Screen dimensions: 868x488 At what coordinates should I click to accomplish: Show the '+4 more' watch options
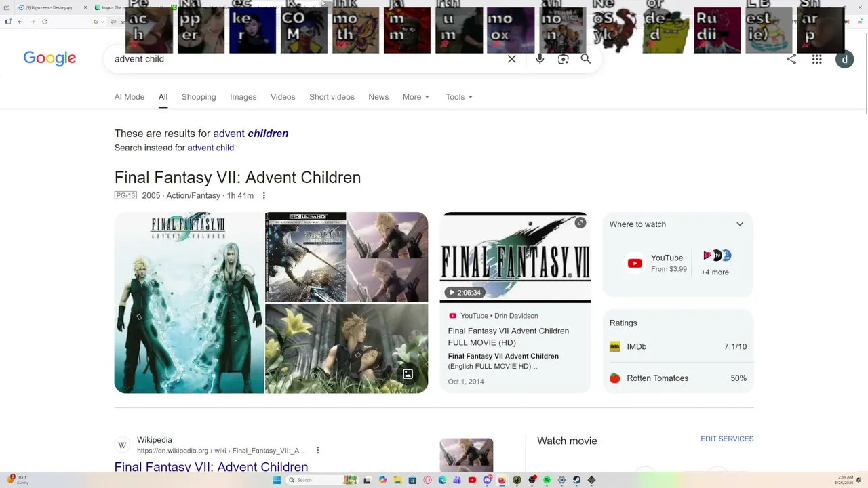pyautogui.click(x=715, y=272)
